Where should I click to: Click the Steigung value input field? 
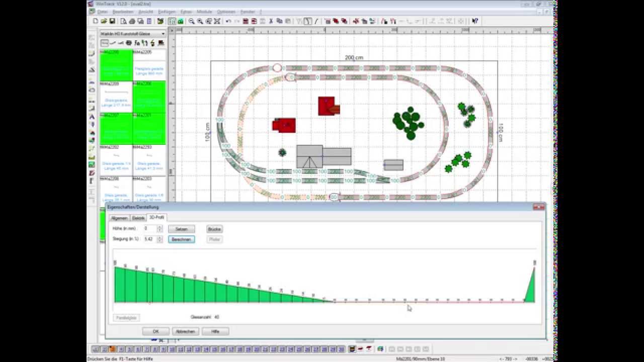pos(150,239)
